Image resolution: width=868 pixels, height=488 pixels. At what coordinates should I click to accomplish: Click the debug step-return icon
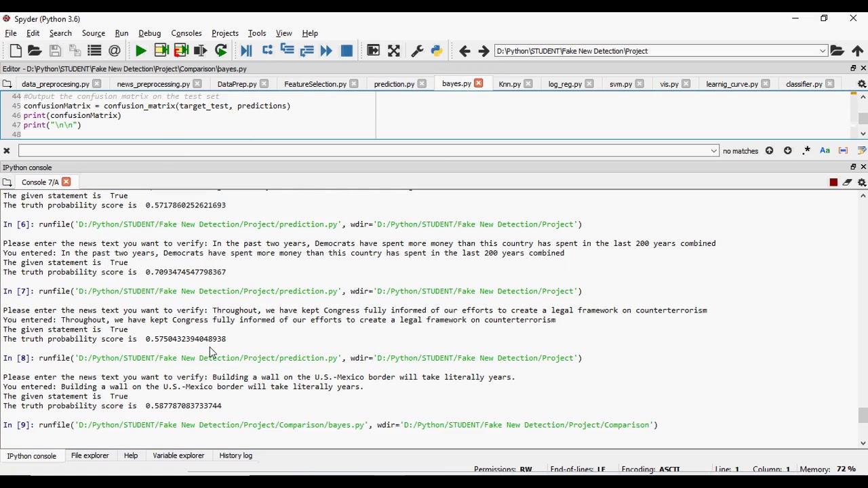tap(307, 51)
